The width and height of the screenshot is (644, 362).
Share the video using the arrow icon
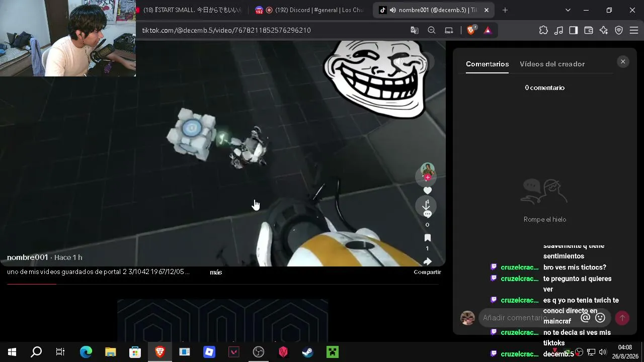[428, 261]
